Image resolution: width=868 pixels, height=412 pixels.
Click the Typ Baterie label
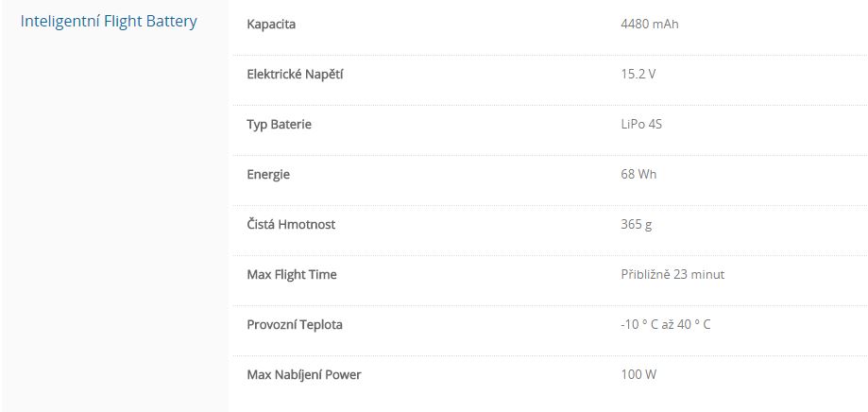[x=279, y=124]
